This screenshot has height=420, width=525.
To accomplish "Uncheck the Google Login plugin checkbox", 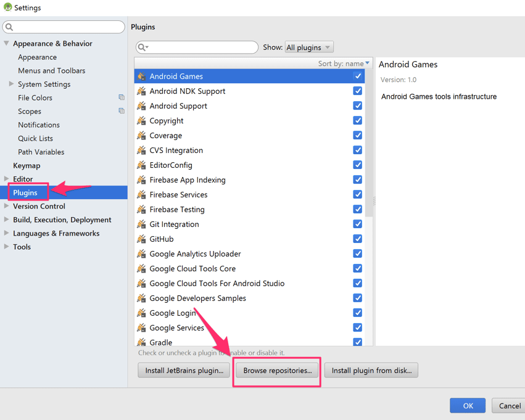I will 358,313.
